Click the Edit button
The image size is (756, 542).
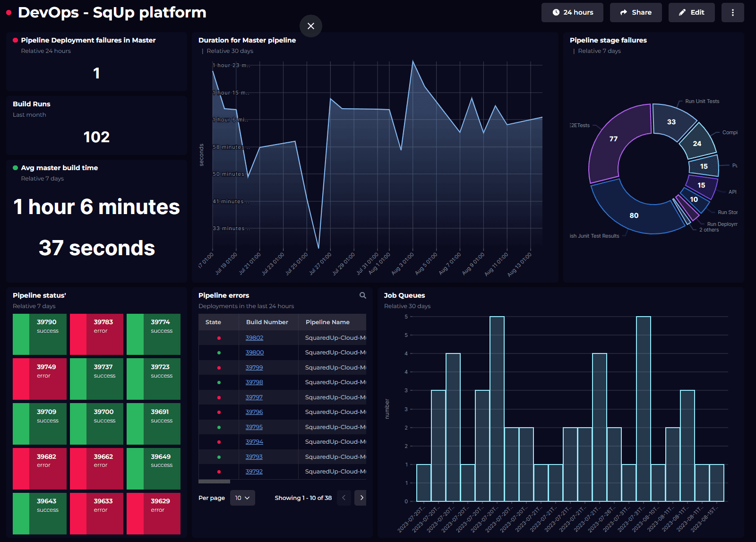click(691, 13)
